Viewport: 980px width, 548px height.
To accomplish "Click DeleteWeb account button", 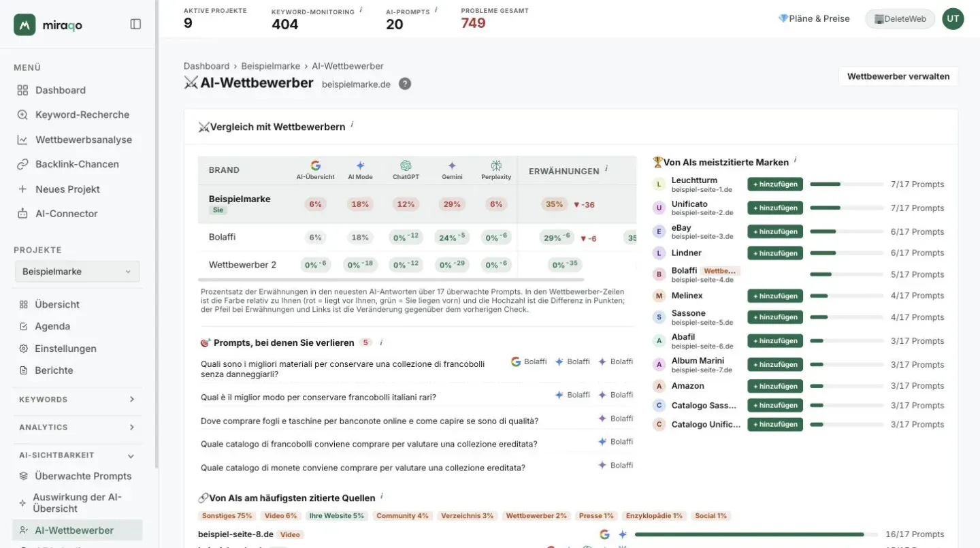I will pos(900,19).
